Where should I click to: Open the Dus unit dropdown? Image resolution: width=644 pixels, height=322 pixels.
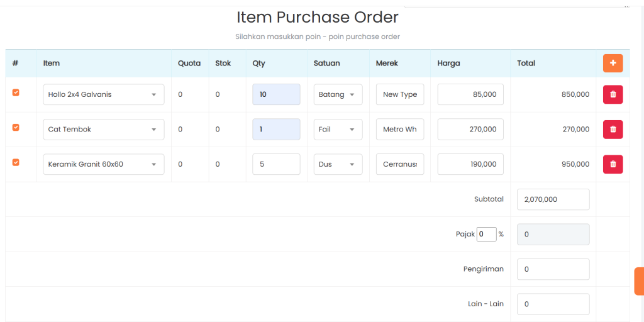[338, 164]
